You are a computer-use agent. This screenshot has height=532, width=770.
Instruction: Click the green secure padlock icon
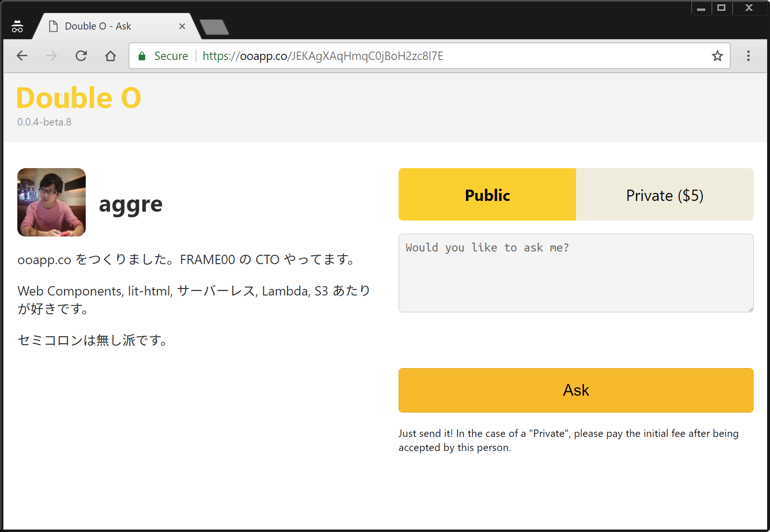pos(142,56)
